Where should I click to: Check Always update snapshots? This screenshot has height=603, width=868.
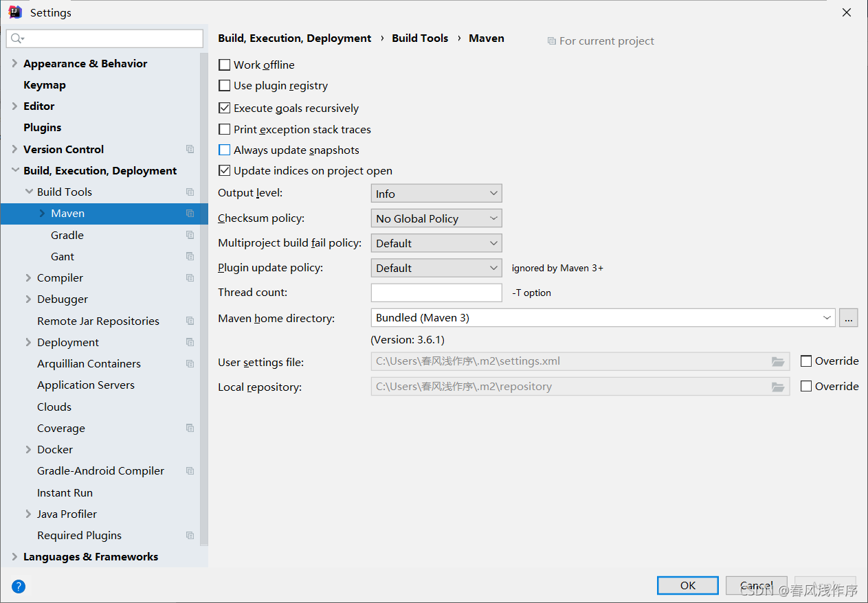point(224,150)
